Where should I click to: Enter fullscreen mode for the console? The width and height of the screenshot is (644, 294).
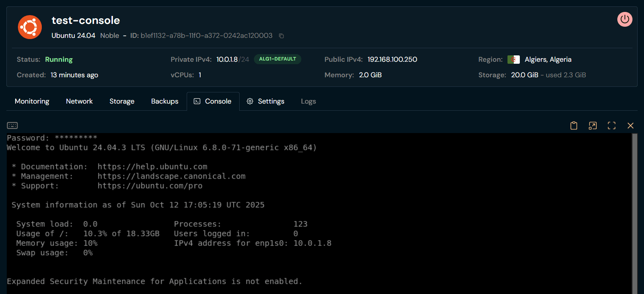[x=611, y=125]
